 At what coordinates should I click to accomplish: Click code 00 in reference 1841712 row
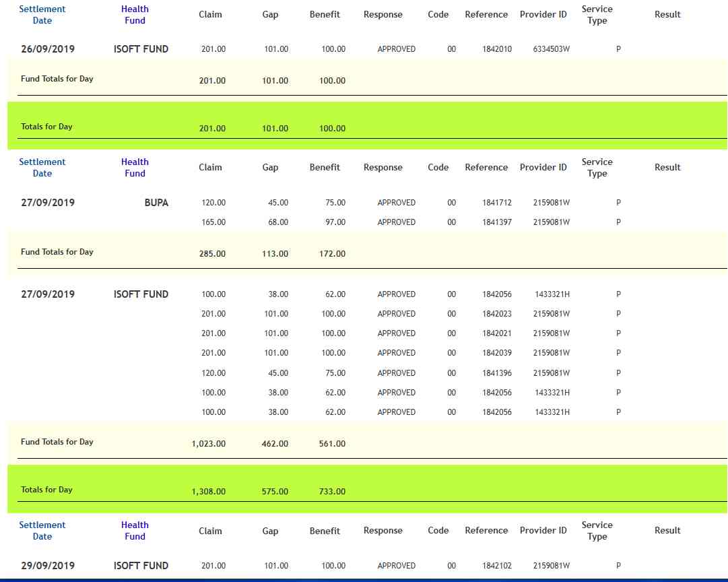coord(451,203)
